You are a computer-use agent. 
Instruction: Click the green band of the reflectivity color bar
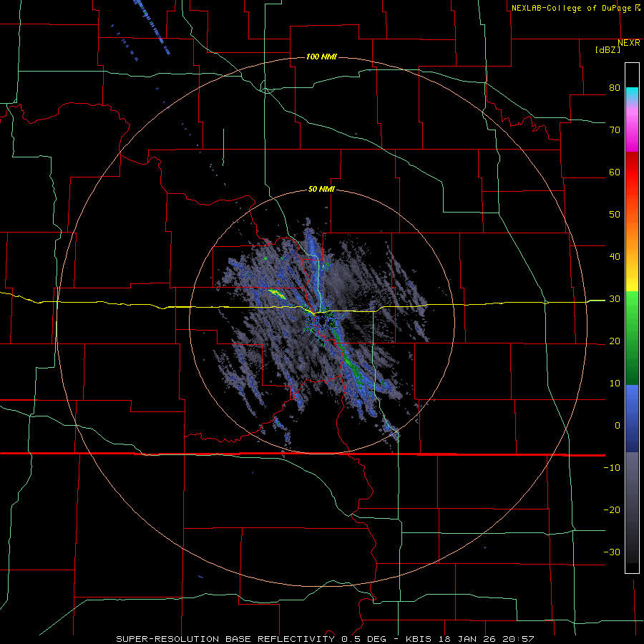pyautogui.click(x=632, y=338)
